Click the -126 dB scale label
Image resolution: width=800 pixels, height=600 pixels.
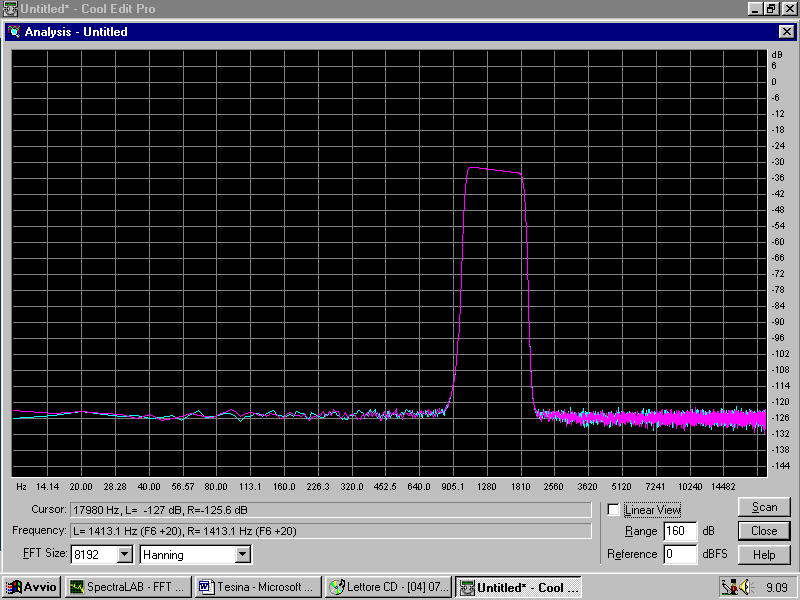coord(780,417)
